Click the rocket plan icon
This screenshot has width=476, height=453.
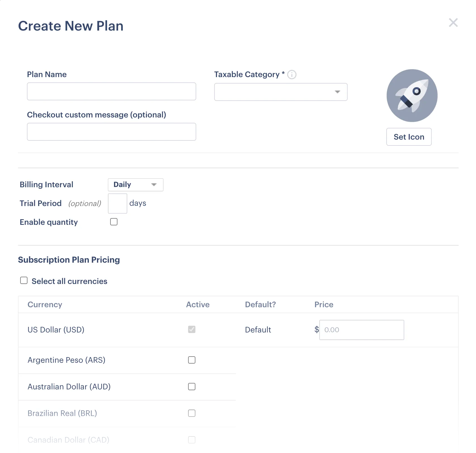coord(412,96)
